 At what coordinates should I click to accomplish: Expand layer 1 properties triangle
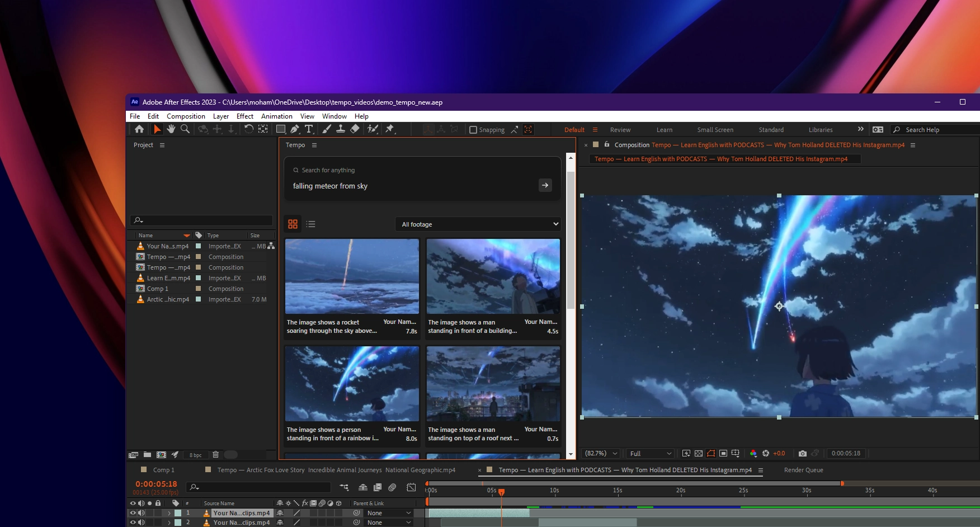(169, 513)
